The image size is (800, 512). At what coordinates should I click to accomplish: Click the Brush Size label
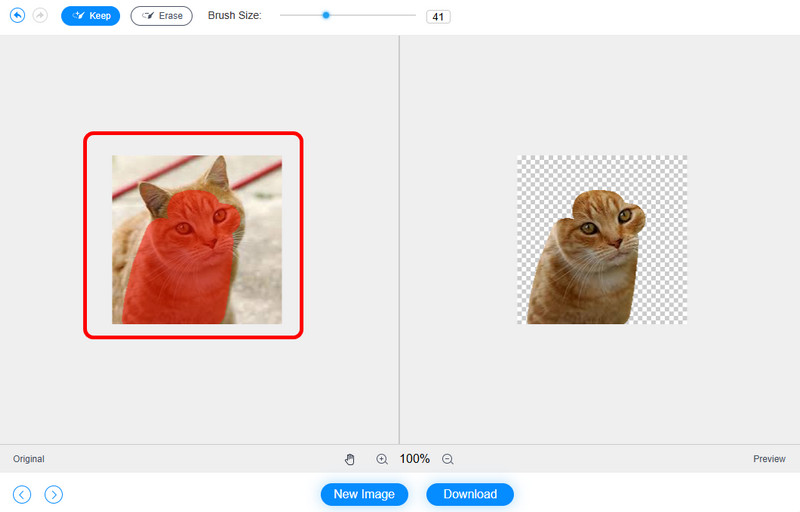(x=234, y=16)
